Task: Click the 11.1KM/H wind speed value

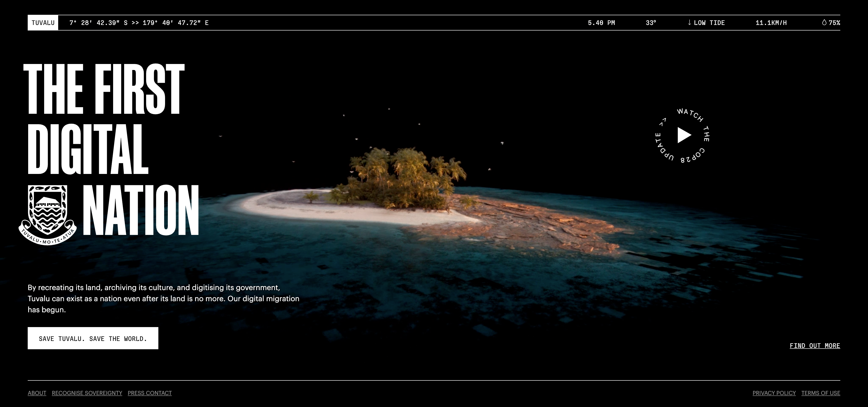Action: tap(771, 23)
